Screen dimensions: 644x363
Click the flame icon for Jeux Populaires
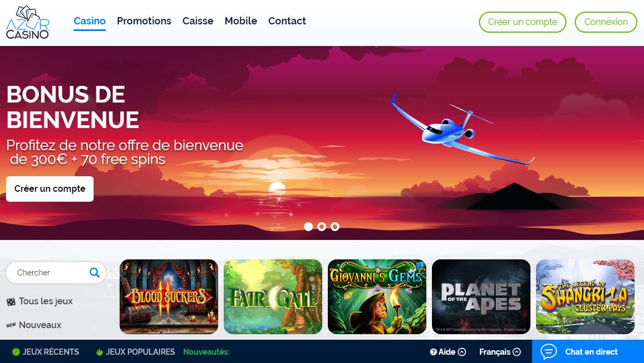(x=99, y=352)
